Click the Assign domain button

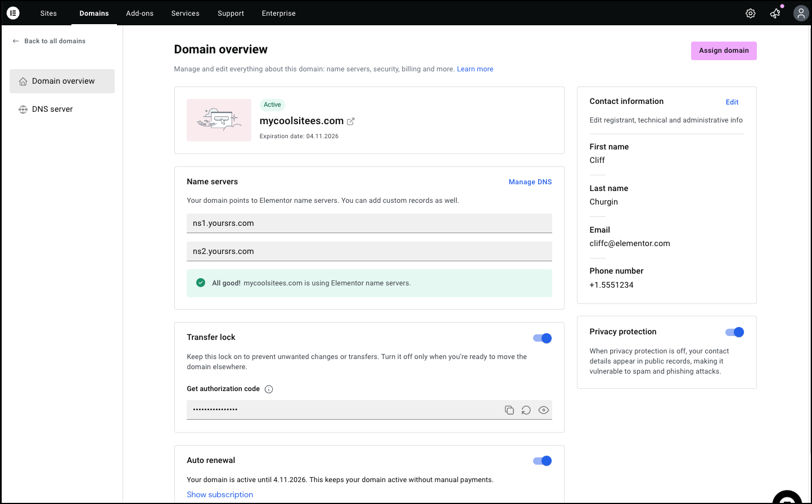coord(724,51)
